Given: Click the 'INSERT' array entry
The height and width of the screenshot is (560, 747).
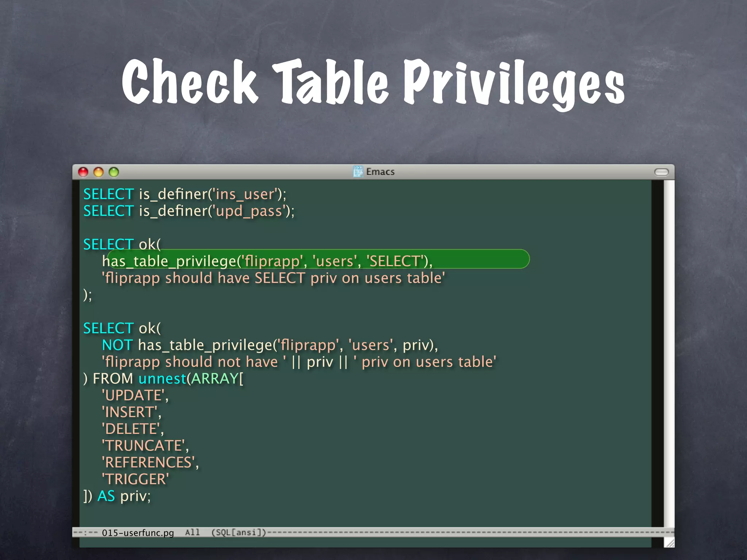Looking at the screenshot, I should [132, 412].
